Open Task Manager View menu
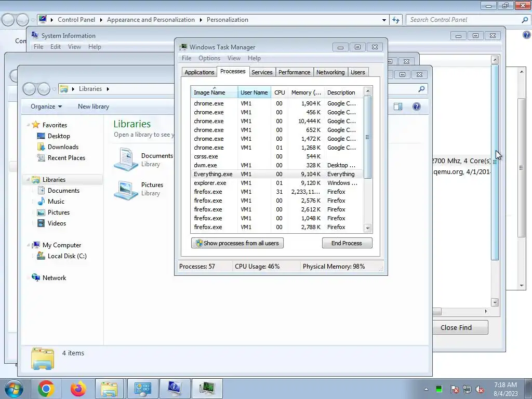The height and width of the screenshot is (399, 532). point(234,58)
